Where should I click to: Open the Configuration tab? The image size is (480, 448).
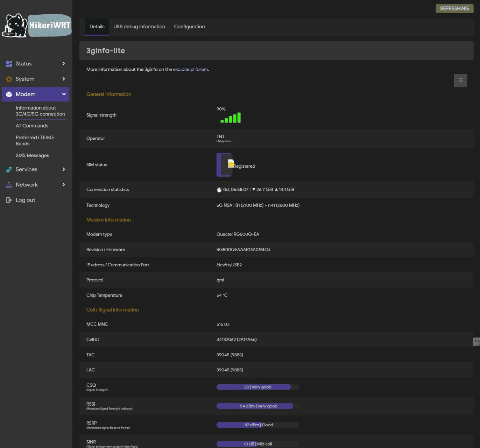189,27
